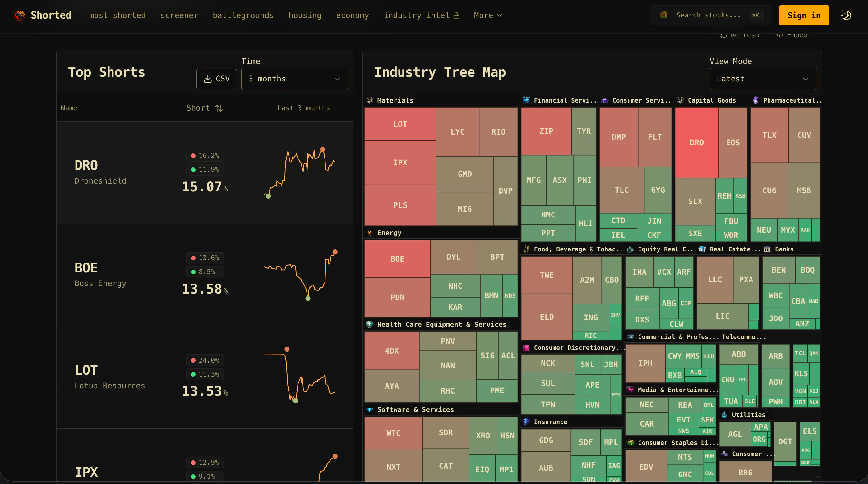Screen dimensions: 868x484
Task: Open the Time period dropdown
Action: 295,79
